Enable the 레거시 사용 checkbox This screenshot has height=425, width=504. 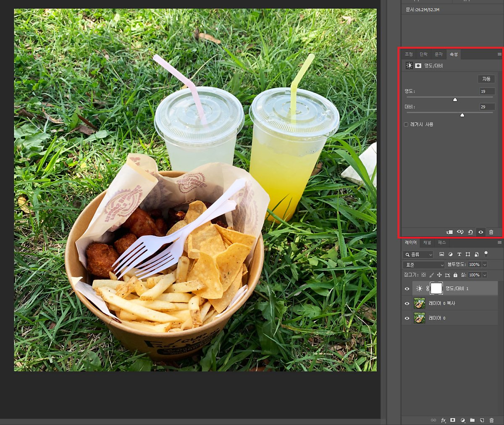coord(406,124)
